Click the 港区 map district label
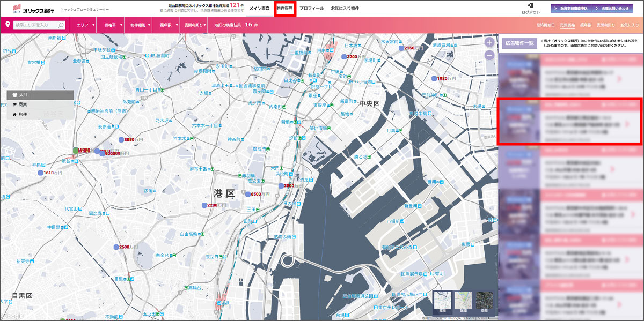The height and width of the screenshot is (321, 644). 224,192
